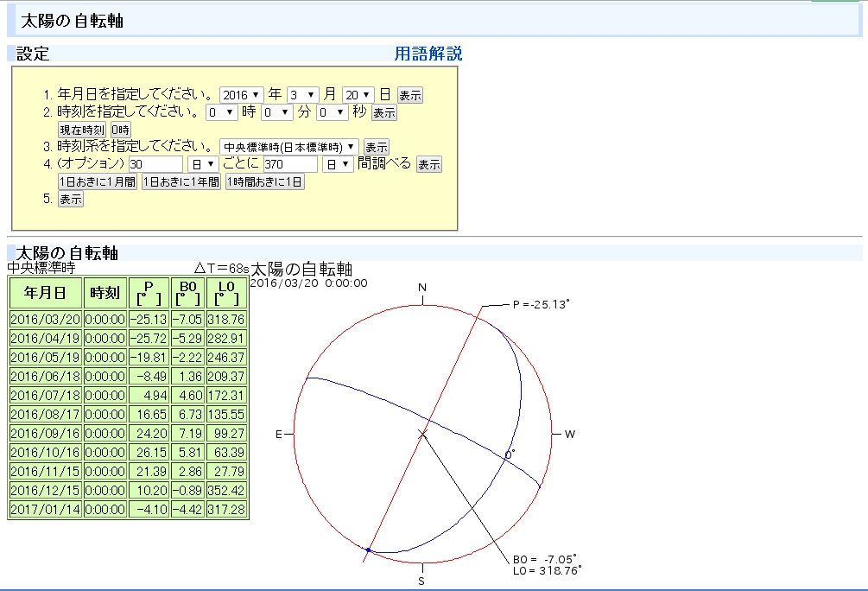The height and width of the screenshot is (591, 868).
Task: Click P value -25.13 in table
Action: point(149,319)
